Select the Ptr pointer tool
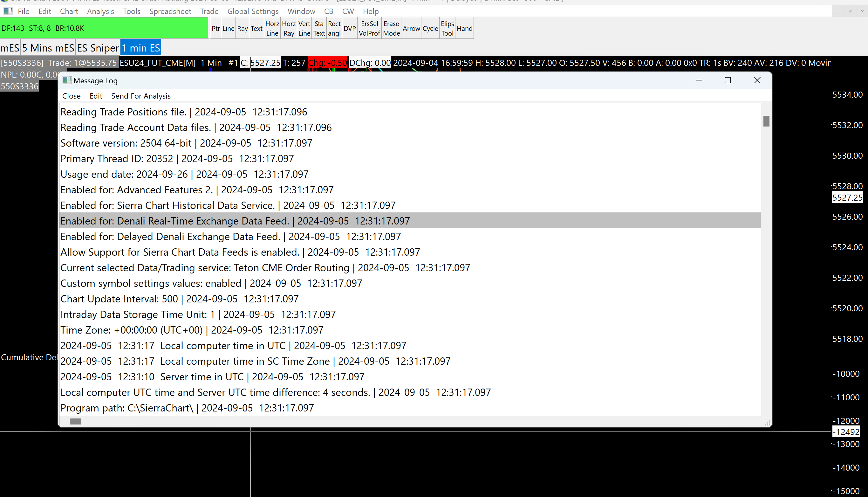868x497 pixels. [x=215, y=28]
